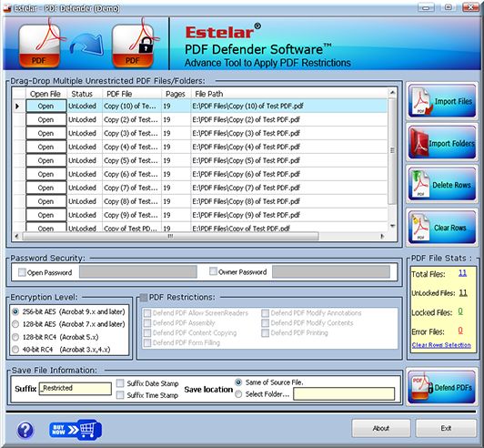The height and width of the screenshot is (448, 484).
Task: Click the vertical scrollbar thumb in file list
Action: click(392, 151)
